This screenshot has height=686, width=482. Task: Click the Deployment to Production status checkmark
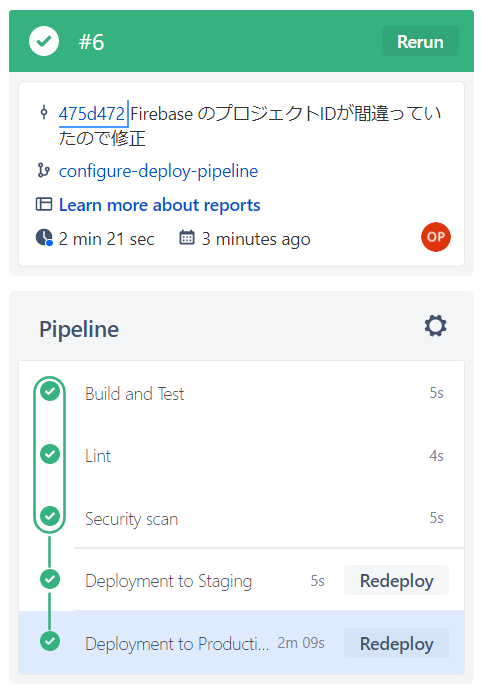click(50, 642)
